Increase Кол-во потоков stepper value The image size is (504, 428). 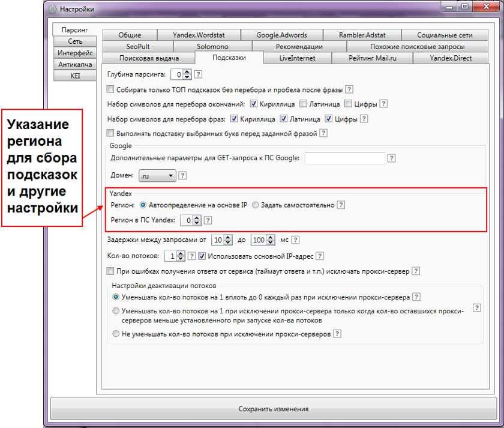(181, 253)
